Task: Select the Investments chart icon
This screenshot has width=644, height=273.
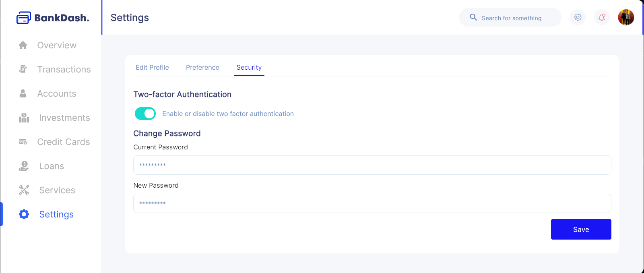Action: tap(24, 118)
